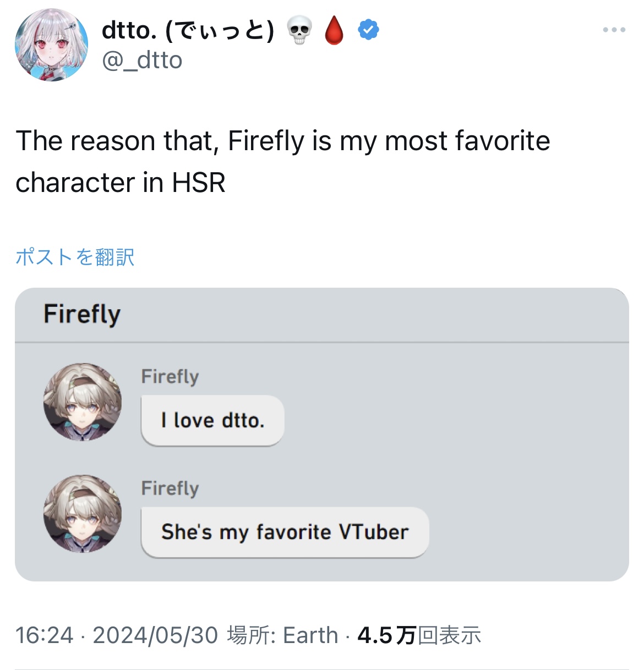Click the red blood drop emoji
Screen dimensions: 644x670
(334, 30)
